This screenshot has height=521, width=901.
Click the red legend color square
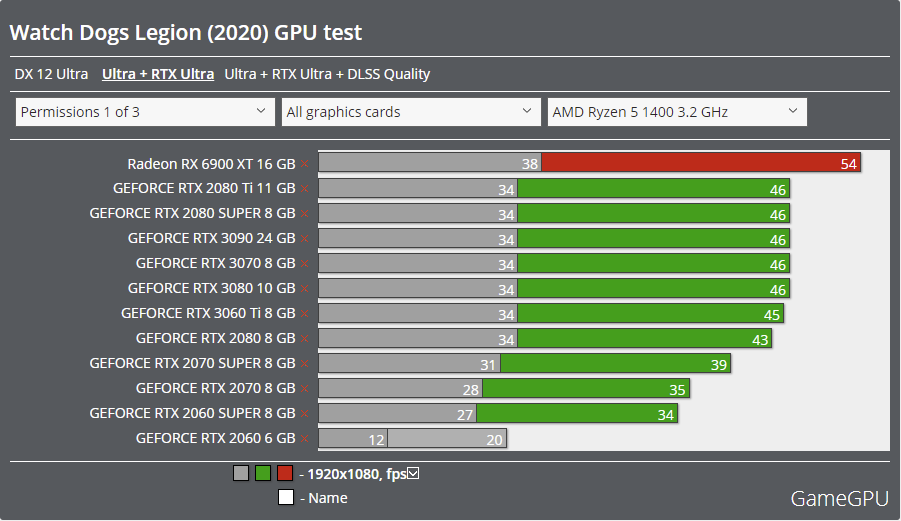pos(285,474)
